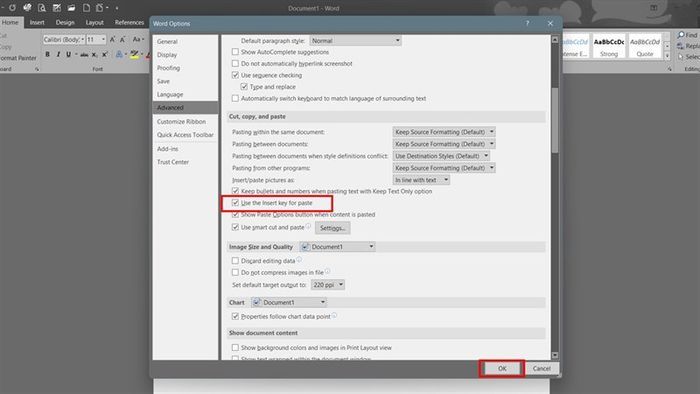Click the Print Preview icon in the Quick Access Toolbar
The height and width of the screenshot is (394, 700).
tap(42, 8)
